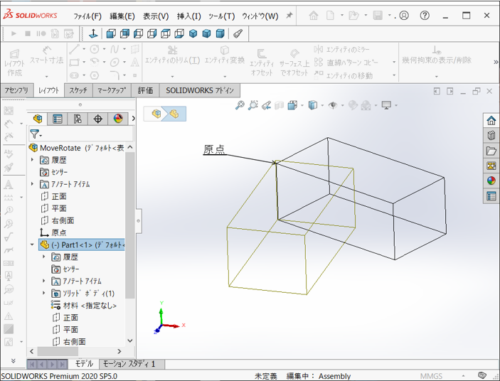The width and height of the screenshot is (500, 381).
Task: Select the 原点 item in the tree
Action: tap(59, 232)
